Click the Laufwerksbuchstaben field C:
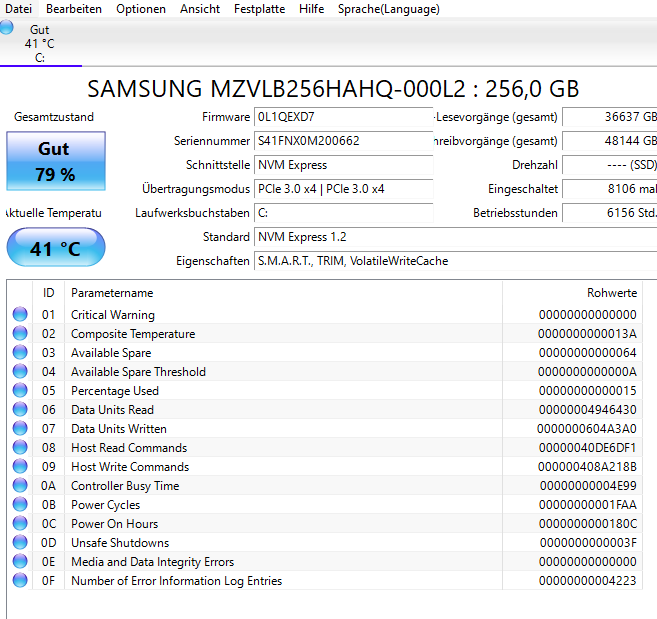Screen dimensions: 657x619 point(343,213)
